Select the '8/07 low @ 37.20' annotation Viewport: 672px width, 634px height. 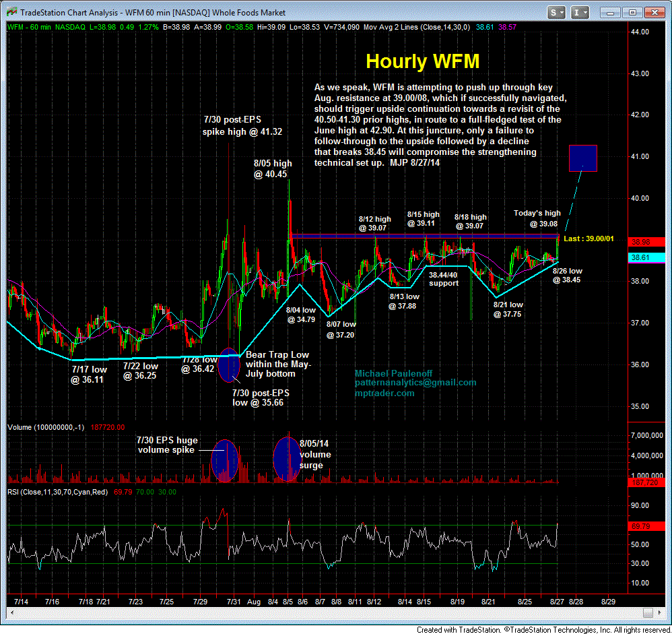coord(341,329)
